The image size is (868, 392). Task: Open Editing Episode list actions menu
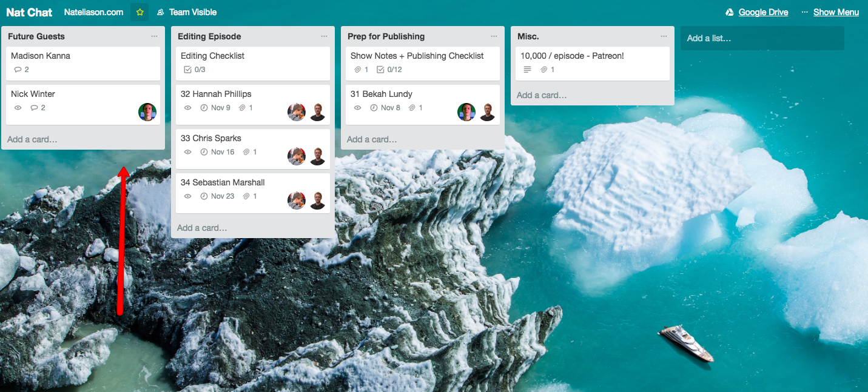[325, 36]
